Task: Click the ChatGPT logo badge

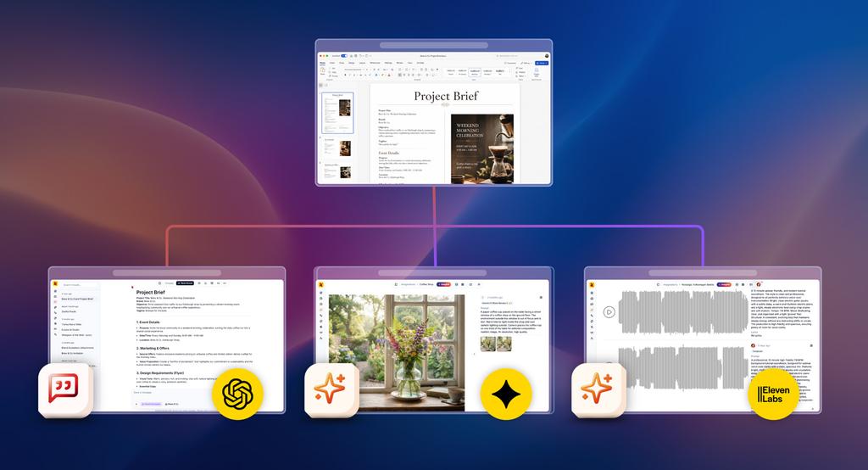Action: tap(237, 394)
